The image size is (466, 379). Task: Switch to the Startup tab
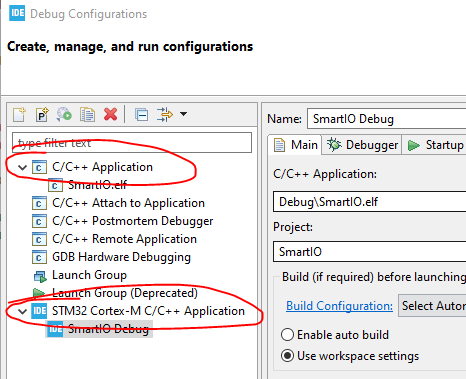(435, 145)
